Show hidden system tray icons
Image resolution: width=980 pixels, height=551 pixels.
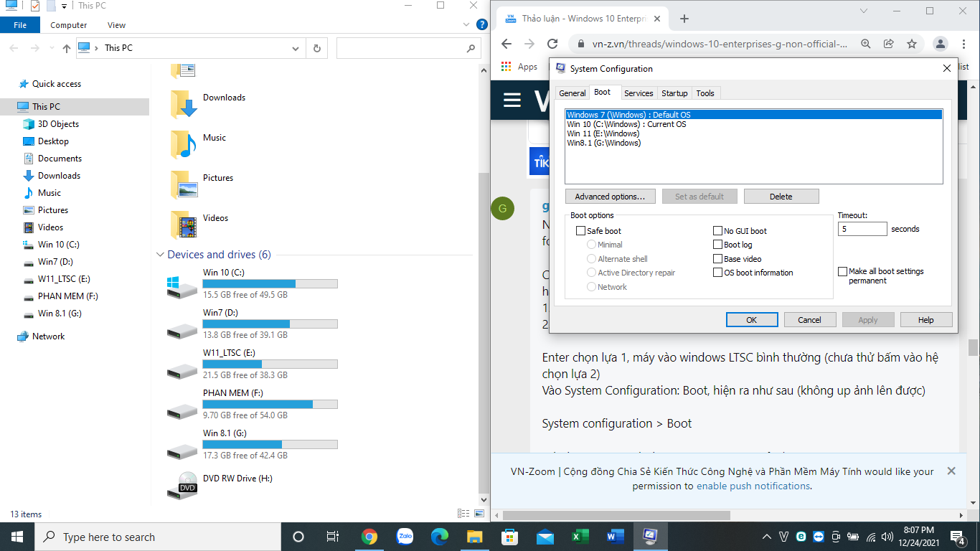pyautogui.click(x=767, y=537)
